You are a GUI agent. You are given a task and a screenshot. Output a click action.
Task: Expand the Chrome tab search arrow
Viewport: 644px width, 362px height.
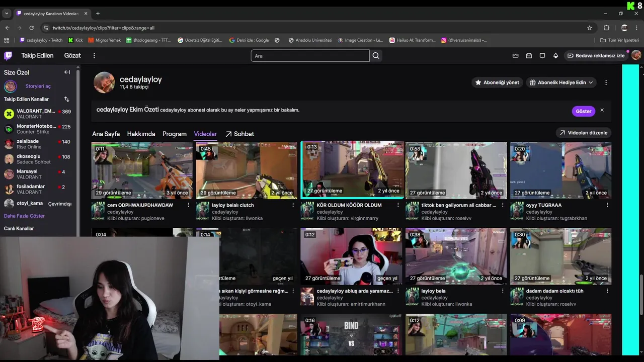tap(7, 13)
